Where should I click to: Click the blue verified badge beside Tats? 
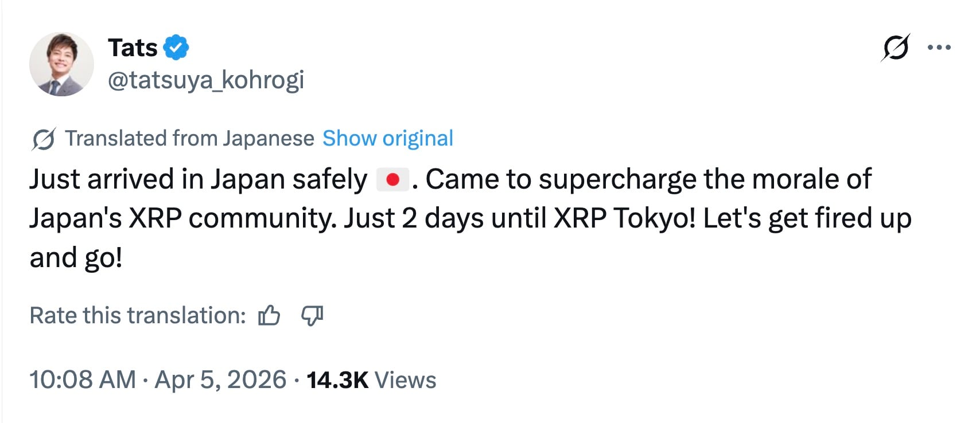[176, 48]
